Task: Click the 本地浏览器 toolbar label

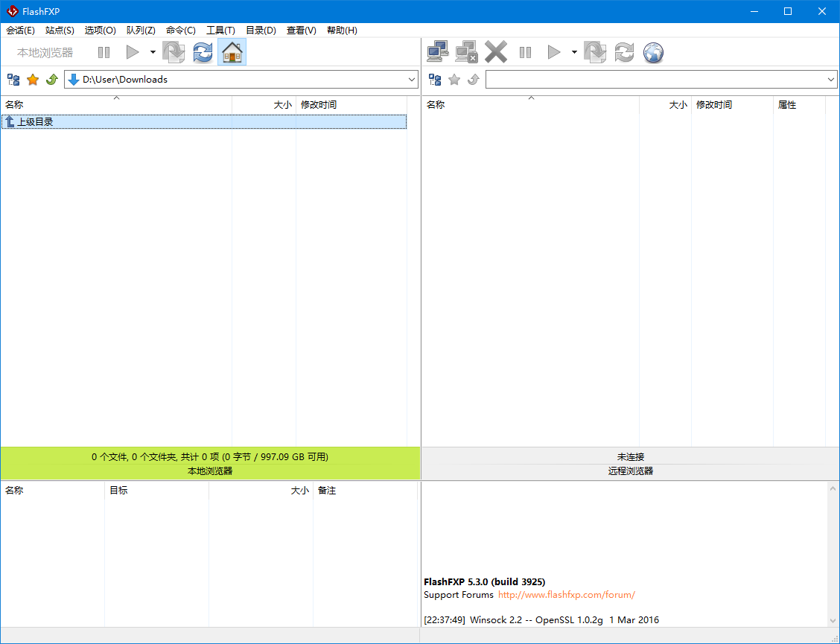Action: pyautogui.click(x=45, y=53)
